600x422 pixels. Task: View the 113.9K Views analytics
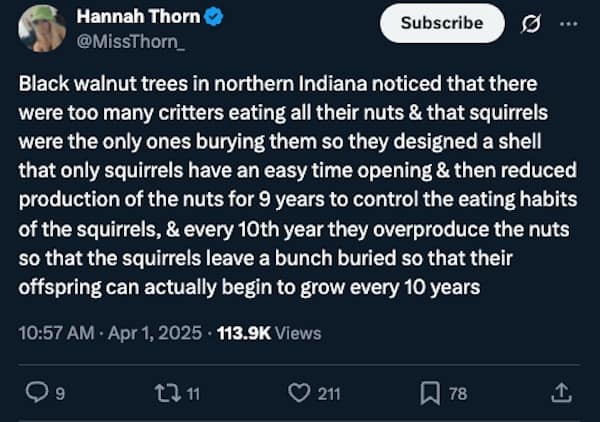[x=265, y=333]
